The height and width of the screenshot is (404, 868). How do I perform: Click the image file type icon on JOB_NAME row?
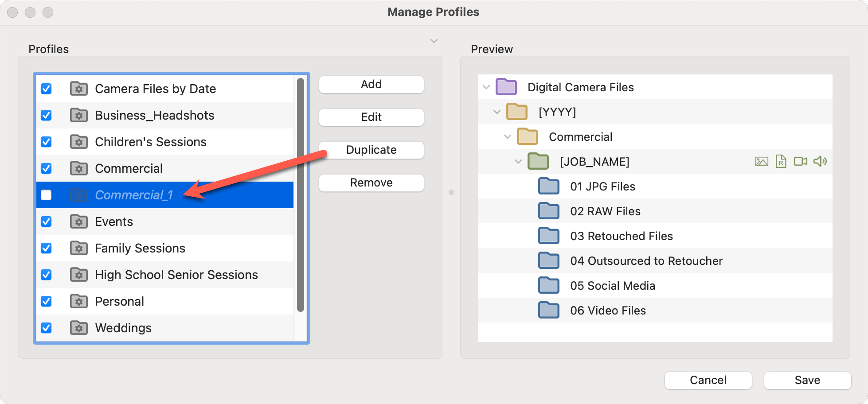[x=761, y=162]
